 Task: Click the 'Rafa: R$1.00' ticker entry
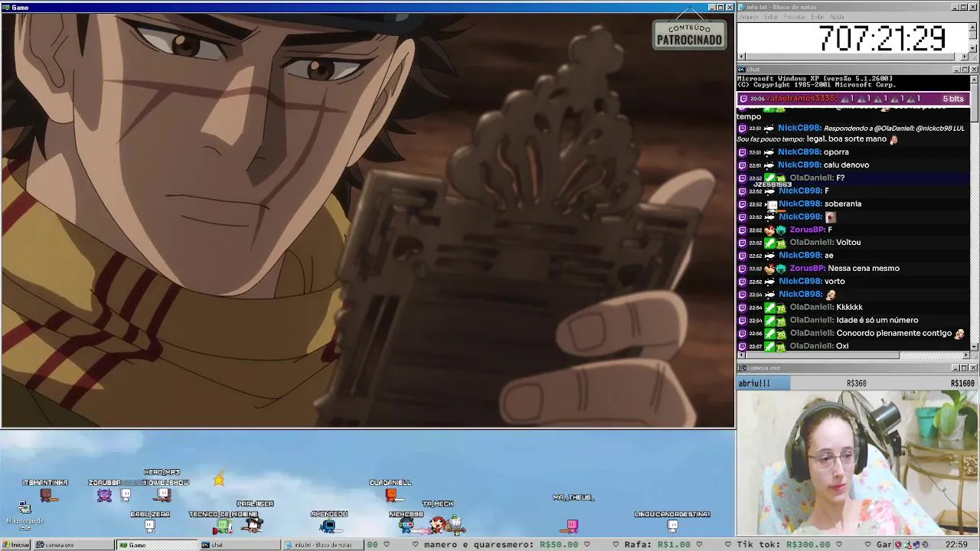658,545
